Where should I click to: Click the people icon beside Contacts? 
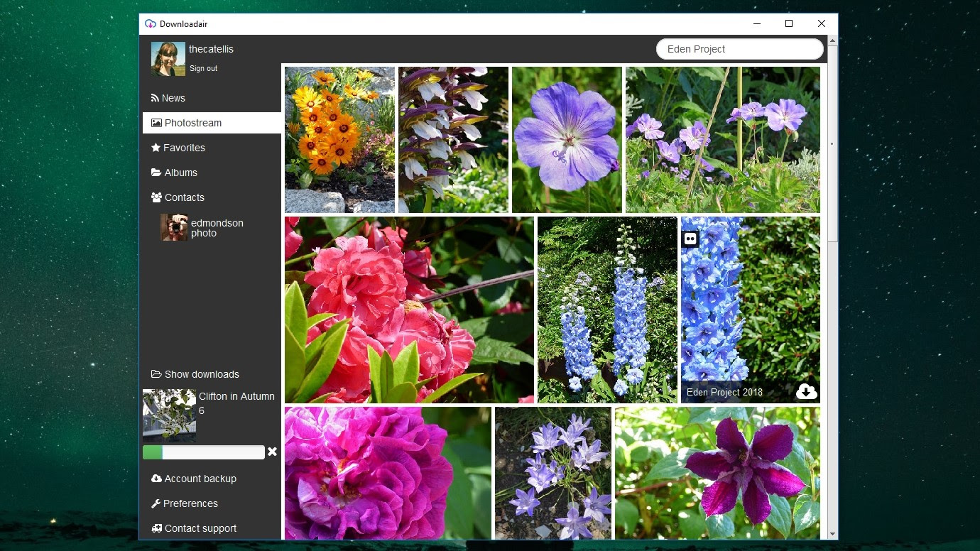point(156,197)
